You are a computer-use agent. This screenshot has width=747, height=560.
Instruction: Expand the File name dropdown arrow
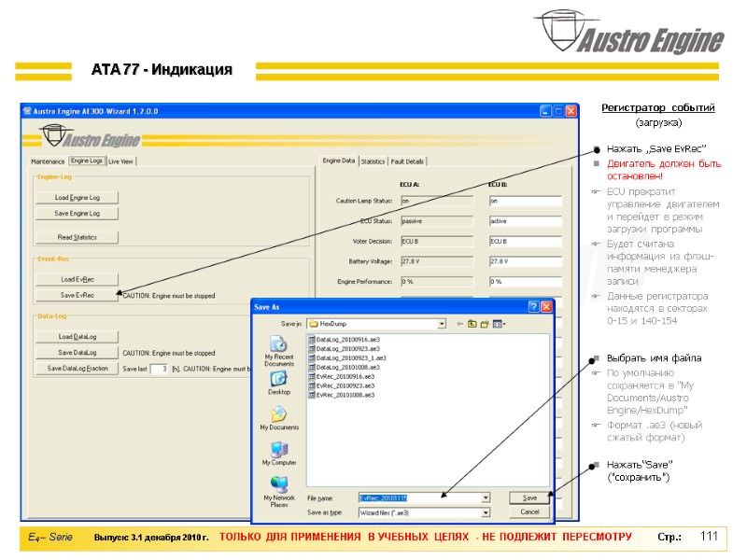485,497
